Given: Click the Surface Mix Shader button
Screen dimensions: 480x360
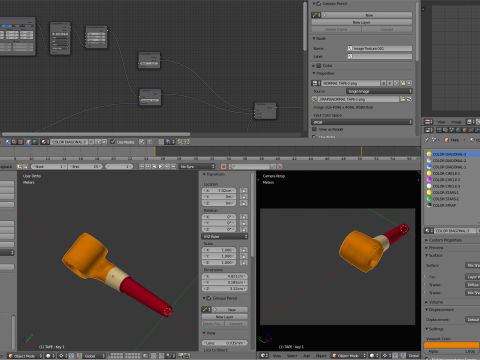Looking at the screenshot, I should pyautogui.click(x=473, y=265).
